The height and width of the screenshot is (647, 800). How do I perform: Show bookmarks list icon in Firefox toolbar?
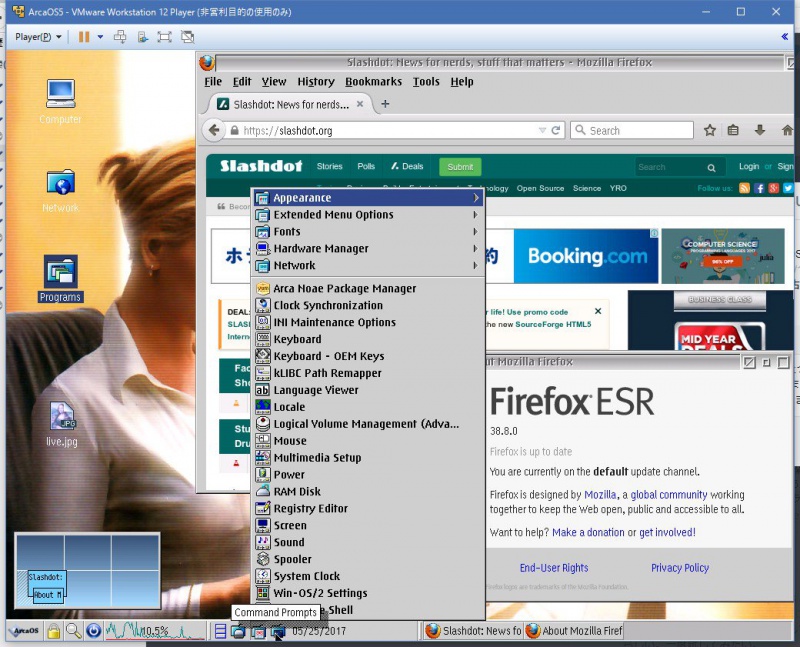click(733, 130)
